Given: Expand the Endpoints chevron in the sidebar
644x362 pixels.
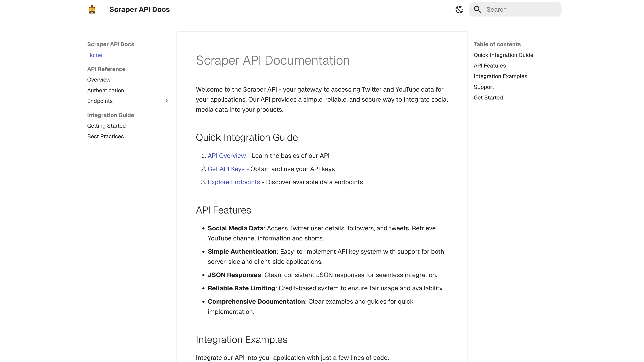Looking at the screenshot, I should pos(167,101).
